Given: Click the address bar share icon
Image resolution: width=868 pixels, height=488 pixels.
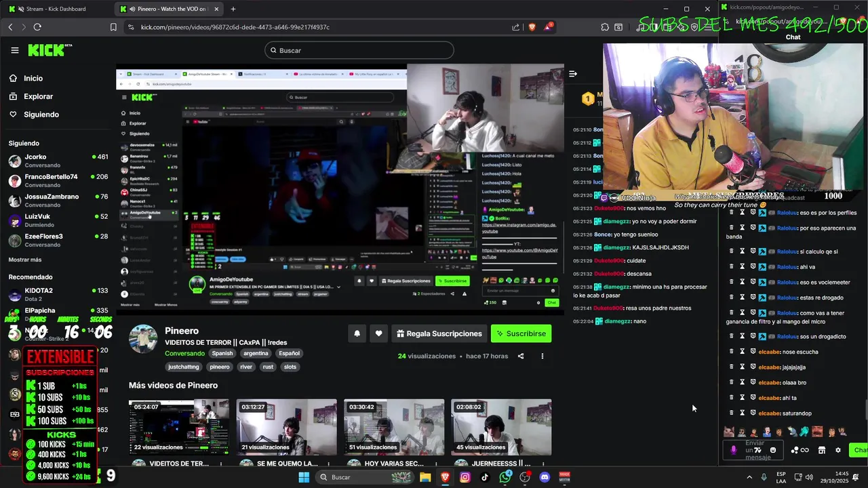Looking at the screenshot, I should 515,27.
